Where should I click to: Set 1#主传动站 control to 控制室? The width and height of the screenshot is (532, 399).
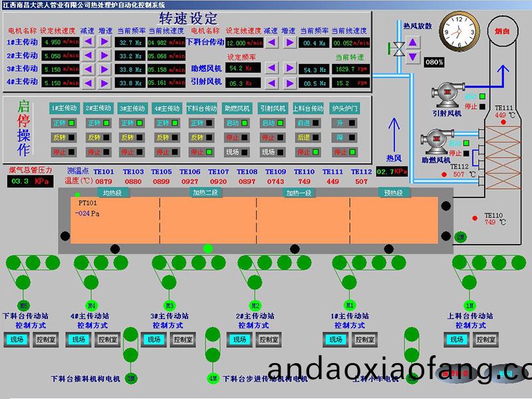click(x=364, y=339)
